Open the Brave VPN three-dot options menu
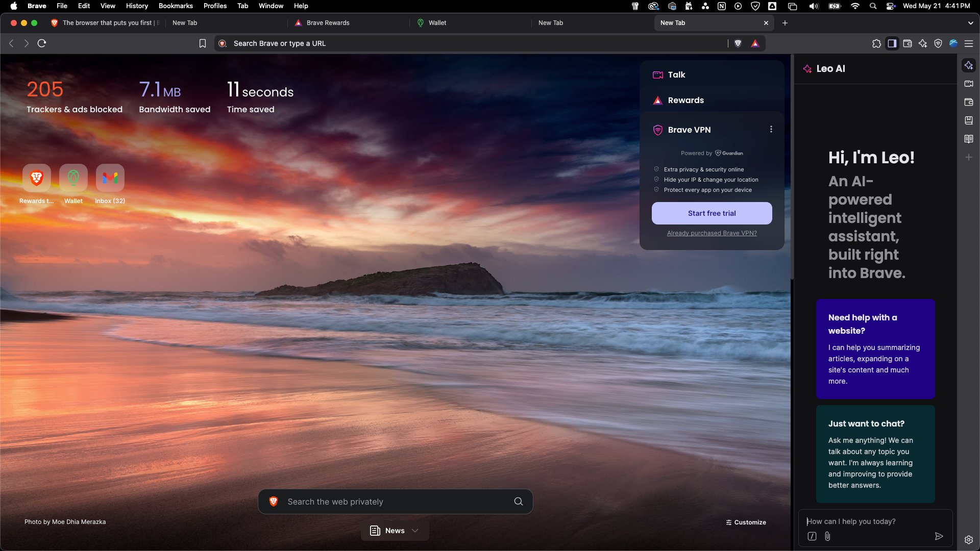 tap(771, 129)
